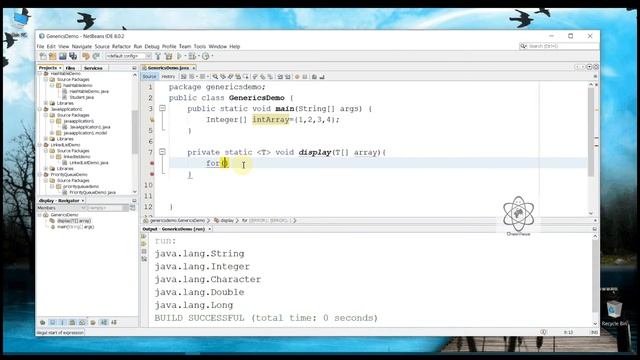Click the Redo toolbar icon
The width and height of the screenshot is (640, 360).
(96, 56)
